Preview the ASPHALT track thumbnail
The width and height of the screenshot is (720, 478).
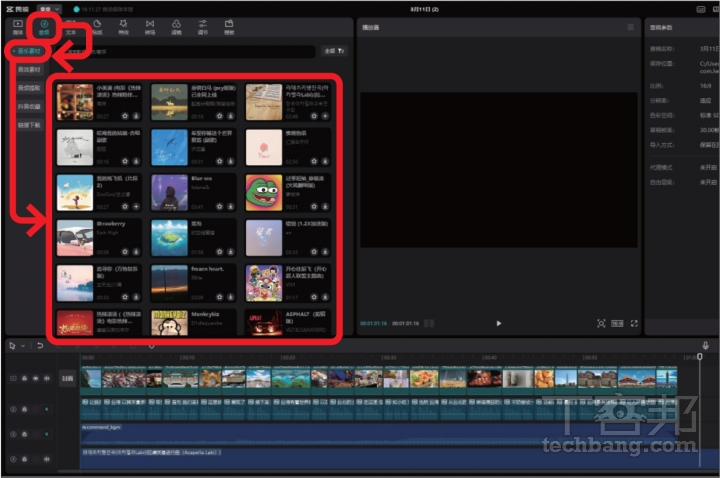(264, 323)
